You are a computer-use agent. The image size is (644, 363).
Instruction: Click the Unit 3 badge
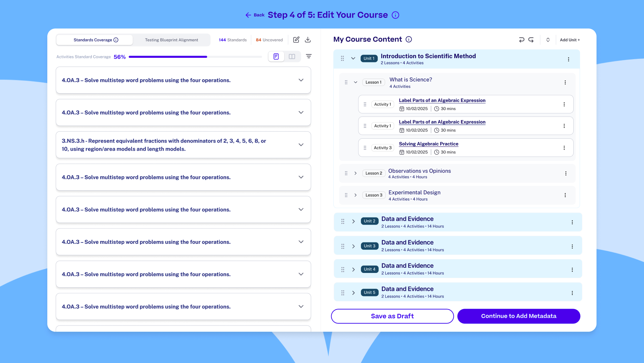pos(370,246)
